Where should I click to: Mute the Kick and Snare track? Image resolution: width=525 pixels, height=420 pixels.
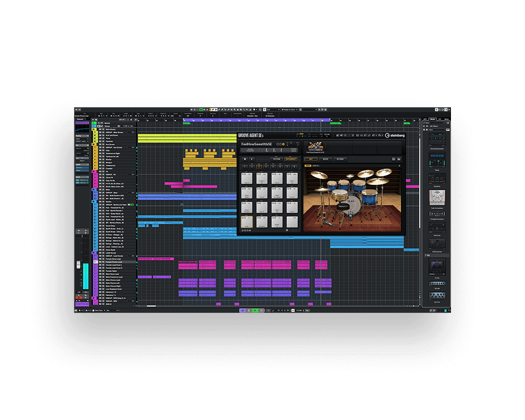pos(100,135)
